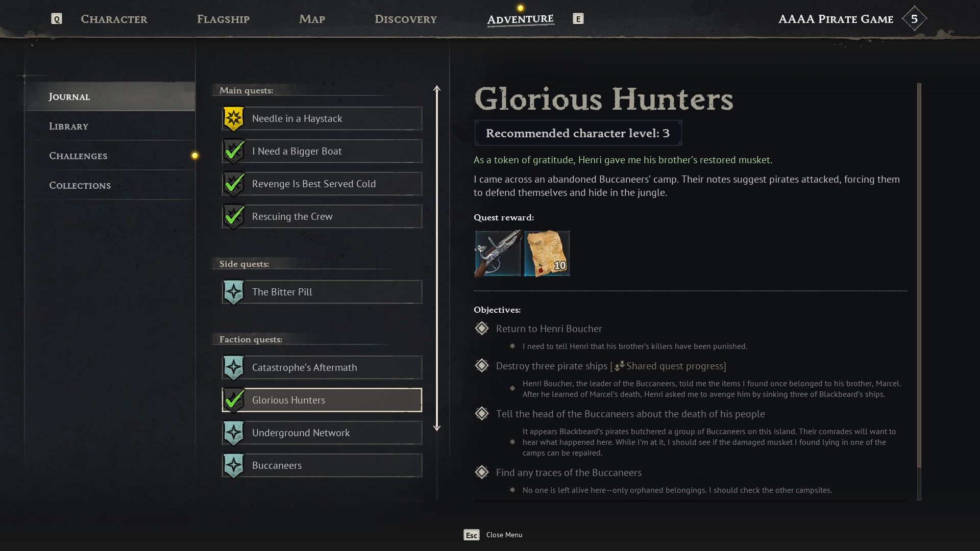Click the Q key previous tab icon
This screenshot has width=980, height=551.
click(57, 19)
